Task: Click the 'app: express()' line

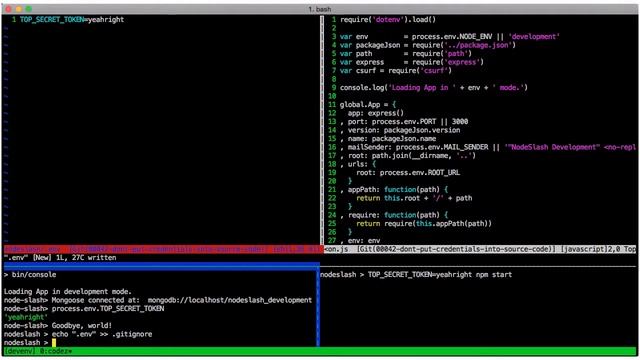Action: click(x=376, y=113)
